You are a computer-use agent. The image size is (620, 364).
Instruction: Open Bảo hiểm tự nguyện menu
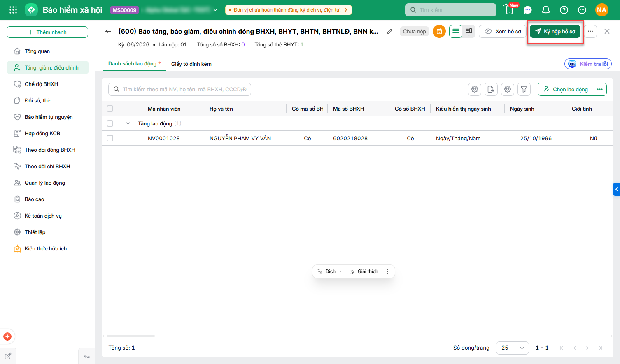47,117
